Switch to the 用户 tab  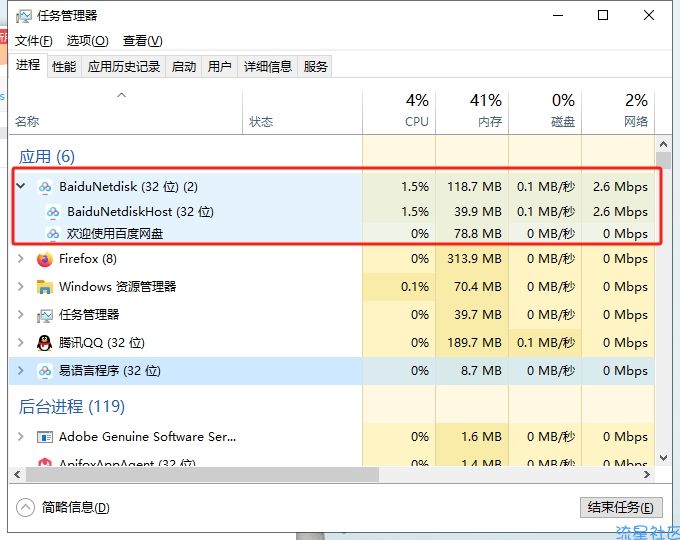(x=219, y=67)
